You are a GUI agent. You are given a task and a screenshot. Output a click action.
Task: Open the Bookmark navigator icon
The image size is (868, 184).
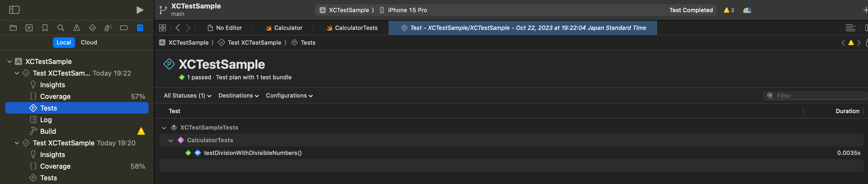pyautogui.click(x=45, y=28)
